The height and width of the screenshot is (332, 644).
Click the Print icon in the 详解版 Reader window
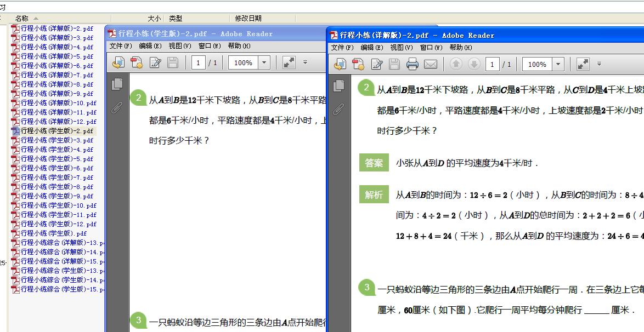(x=413, y=65)
